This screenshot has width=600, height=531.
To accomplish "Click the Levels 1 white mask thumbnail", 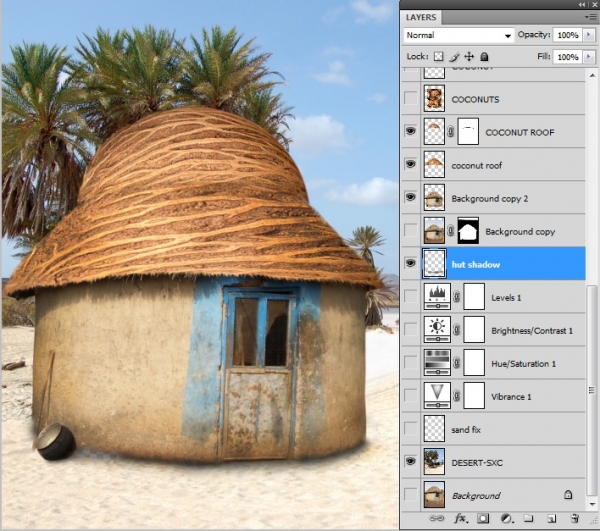I will pos(474,296).
